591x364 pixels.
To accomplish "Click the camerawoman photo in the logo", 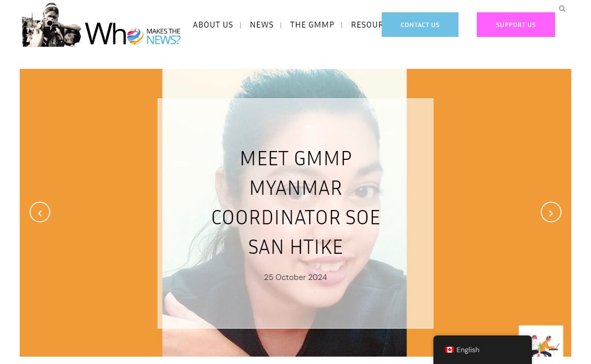I will coord(52,25).
